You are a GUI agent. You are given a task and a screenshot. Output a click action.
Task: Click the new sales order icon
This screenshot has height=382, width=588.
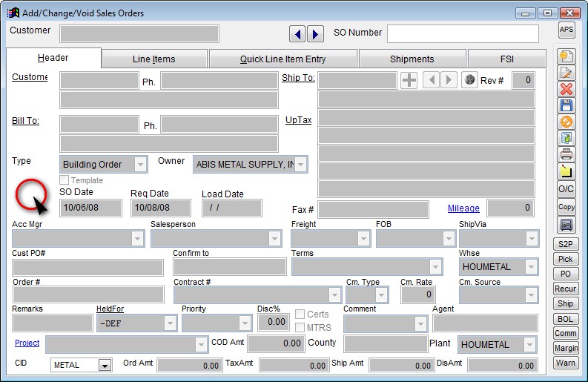tap(566, 56)
